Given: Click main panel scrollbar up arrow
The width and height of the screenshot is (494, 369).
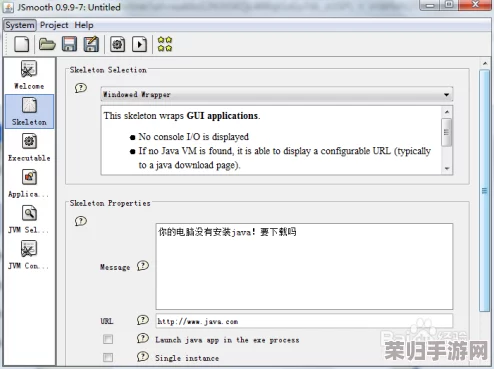Looking at the screenshot, I should click(485, 63).
